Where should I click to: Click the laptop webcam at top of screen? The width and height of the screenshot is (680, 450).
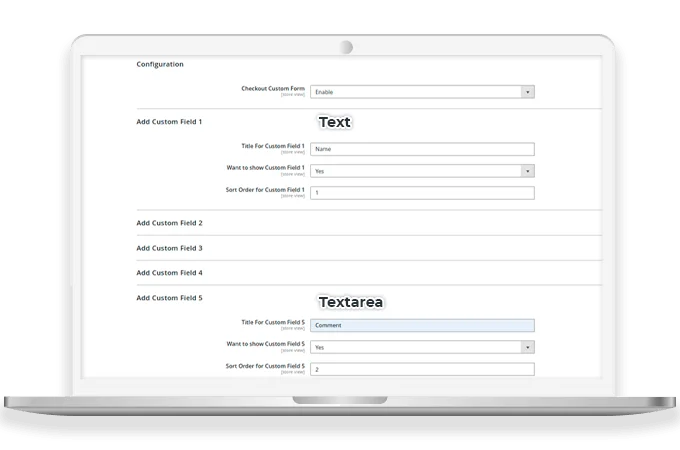click(346, 47)
